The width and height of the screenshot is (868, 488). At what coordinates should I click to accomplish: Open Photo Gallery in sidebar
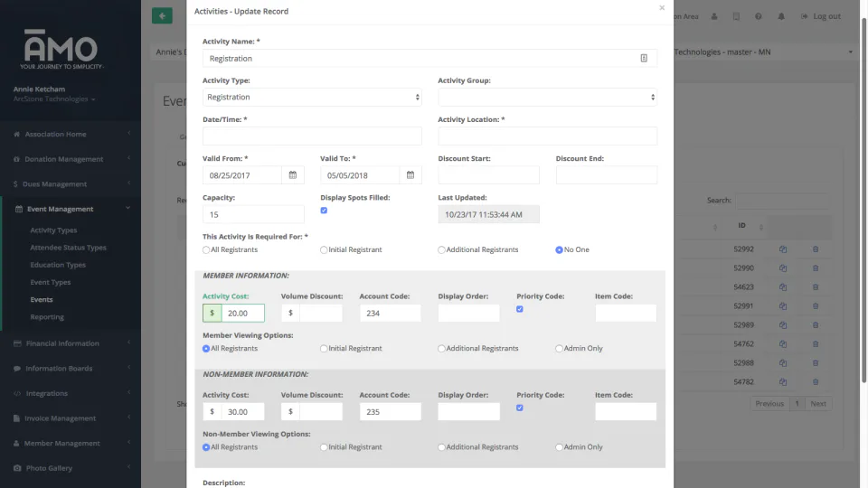coord(71,468)
